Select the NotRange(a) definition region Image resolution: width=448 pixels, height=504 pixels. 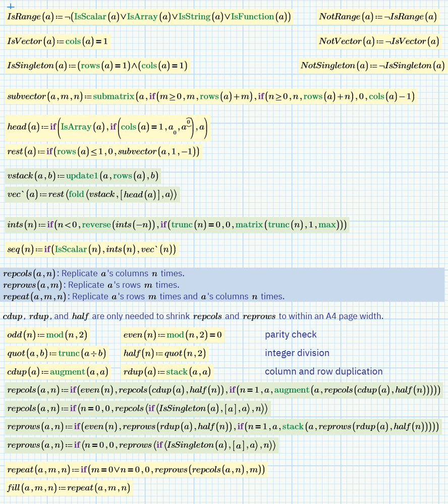coord(378,17)
